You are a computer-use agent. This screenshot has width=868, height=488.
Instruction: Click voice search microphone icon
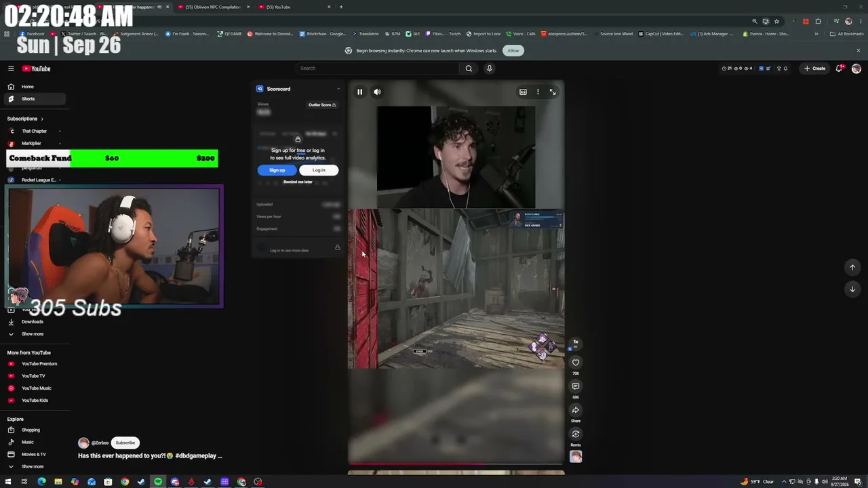coord(489,68)
